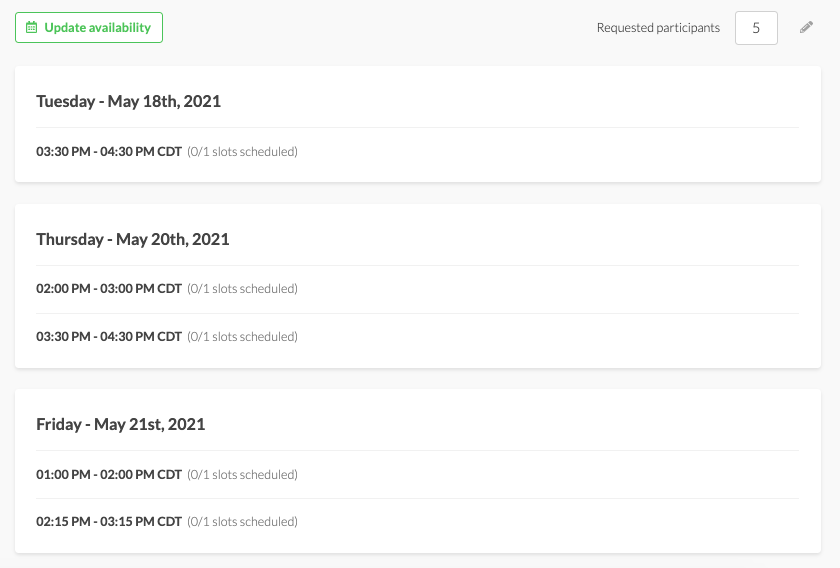Click slots scheduled count for Thursday 03:30 PM
This screenshot has width=840, height=568.
click(x=243, y=337)
